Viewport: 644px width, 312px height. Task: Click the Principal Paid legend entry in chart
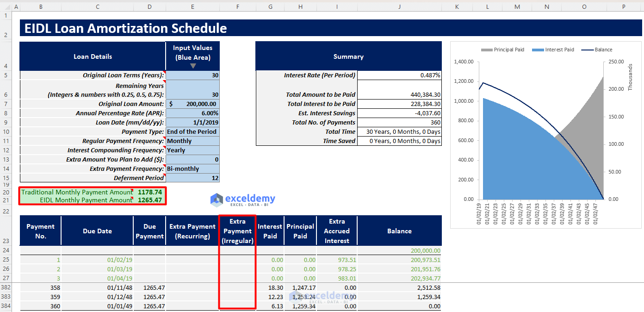click(x=503, y=50)
